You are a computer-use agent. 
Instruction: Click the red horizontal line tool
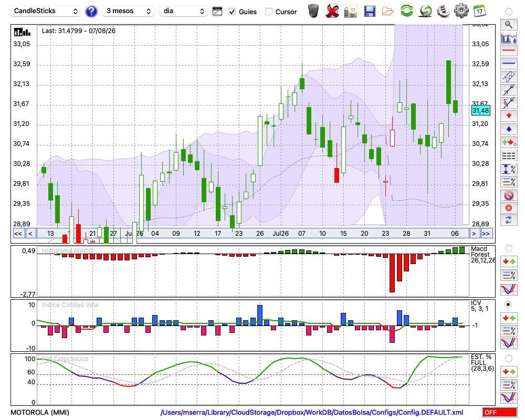pos(509,50)
